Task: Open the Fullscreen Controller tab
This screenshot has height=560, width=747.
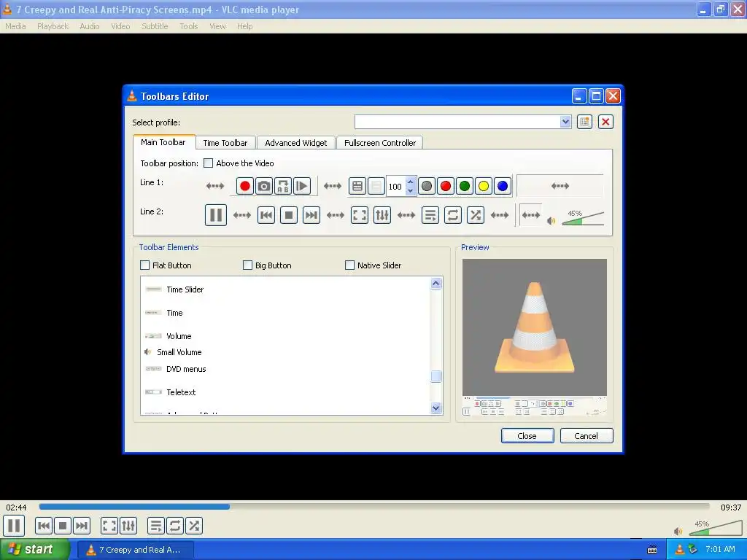Action: [x=379, y=143]
